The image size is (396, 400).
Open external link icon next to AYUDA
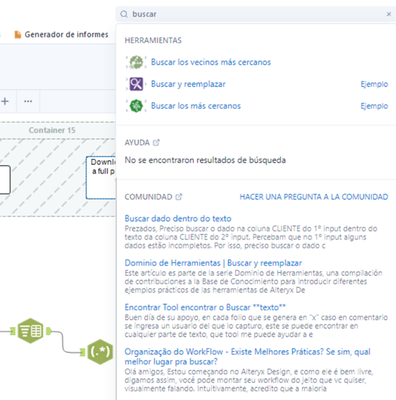(156, 143)
